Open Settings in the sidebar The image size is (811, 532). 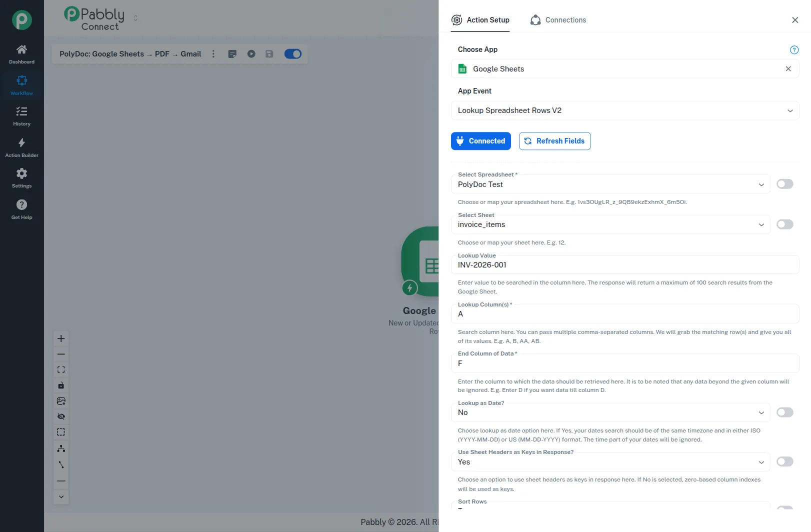(x=21, y=178)
